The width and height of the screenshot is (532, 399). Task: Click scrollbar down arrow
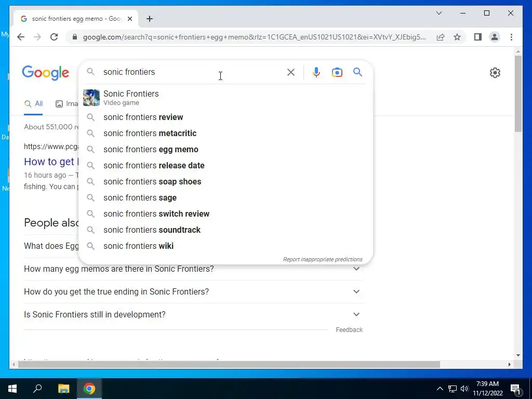[x=518, y=355]
